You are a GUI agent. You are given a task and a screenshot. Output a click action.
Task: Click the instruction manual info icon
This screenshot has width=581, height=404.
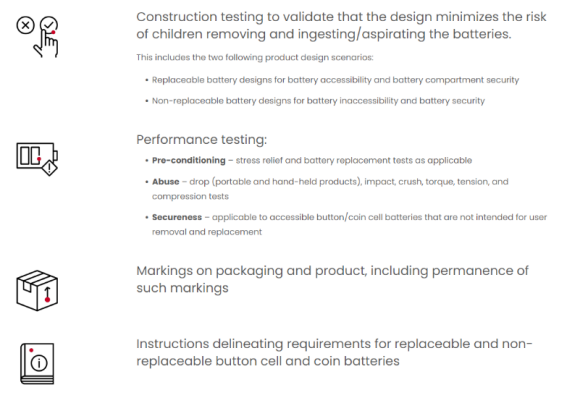click(x=37, y=364)
